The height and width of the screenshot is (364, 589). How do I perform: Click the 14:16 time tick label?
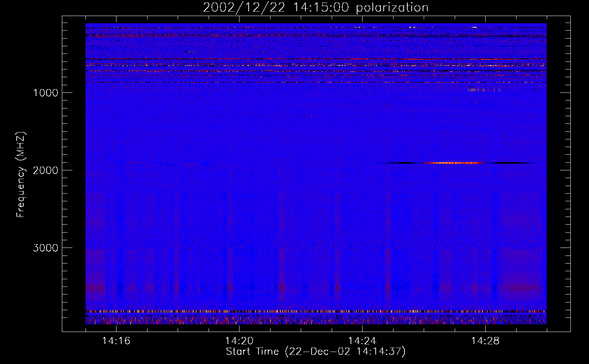116,341
